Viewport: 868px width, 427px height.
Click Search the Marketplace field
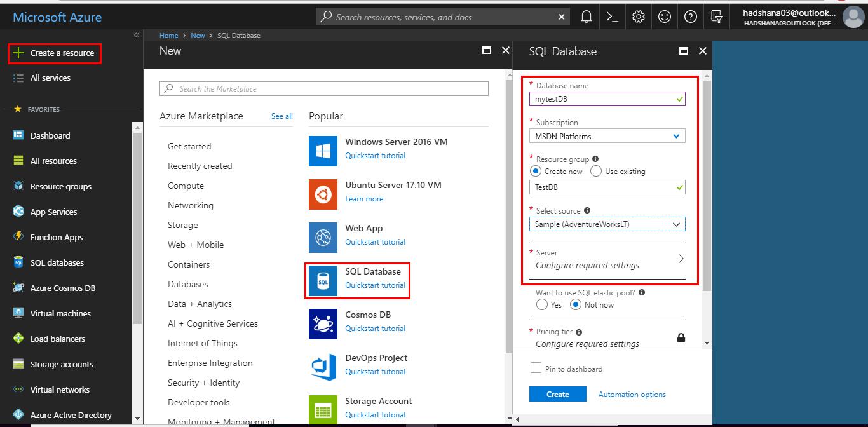(x=324, y=88)
